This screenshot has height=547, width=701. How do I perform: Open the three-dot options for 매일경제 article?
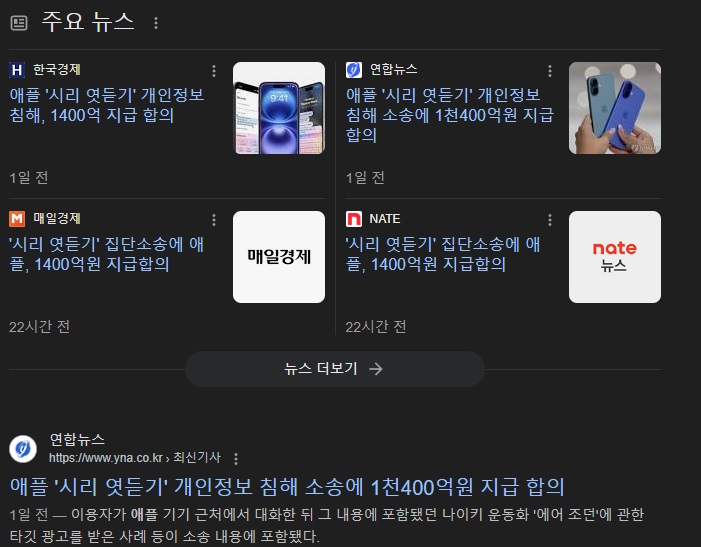(214, 220)
